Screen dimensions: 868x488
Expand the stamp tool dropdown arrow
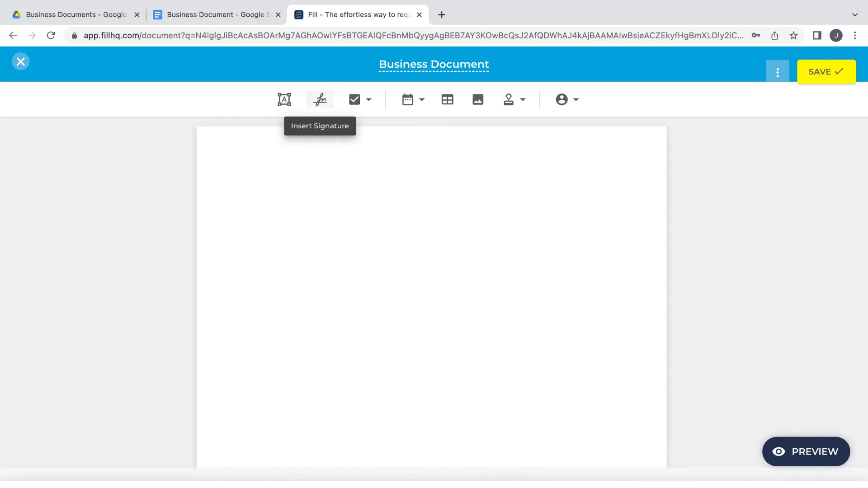pyautogui.click(x=523, y=99)
